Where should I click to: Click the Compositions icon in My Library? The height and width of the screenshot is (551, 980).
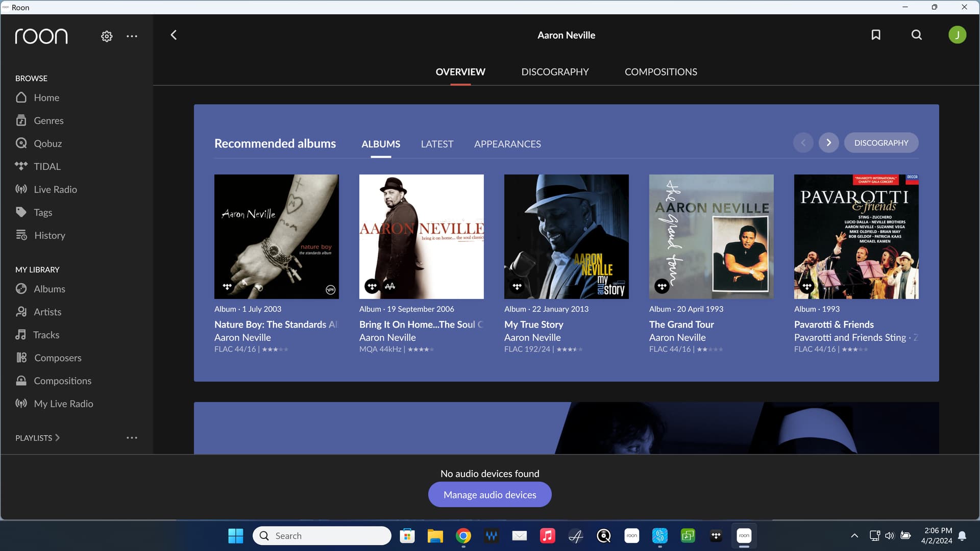click(21, 380)
